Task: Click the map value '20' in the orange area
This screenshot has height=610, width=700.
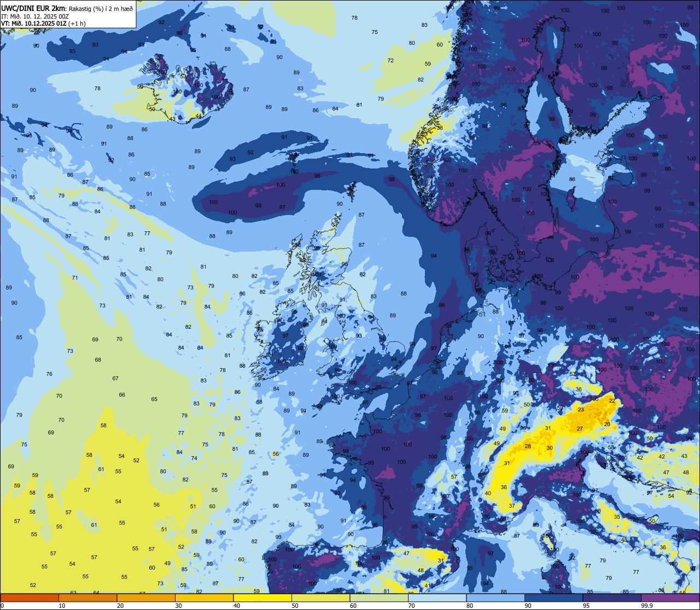Action: [x=607, y=425]
